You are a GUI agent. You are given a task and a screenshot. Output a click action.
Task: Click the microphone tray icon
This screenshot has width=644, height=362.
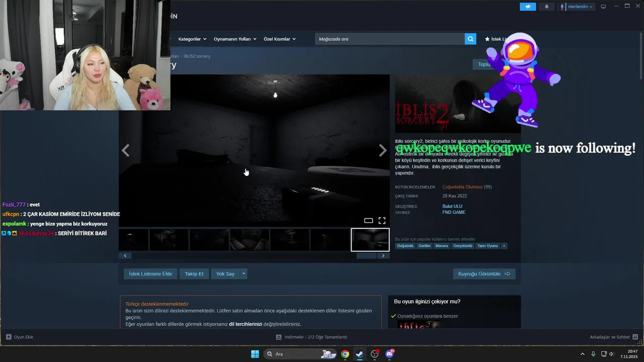coord(594,354)
